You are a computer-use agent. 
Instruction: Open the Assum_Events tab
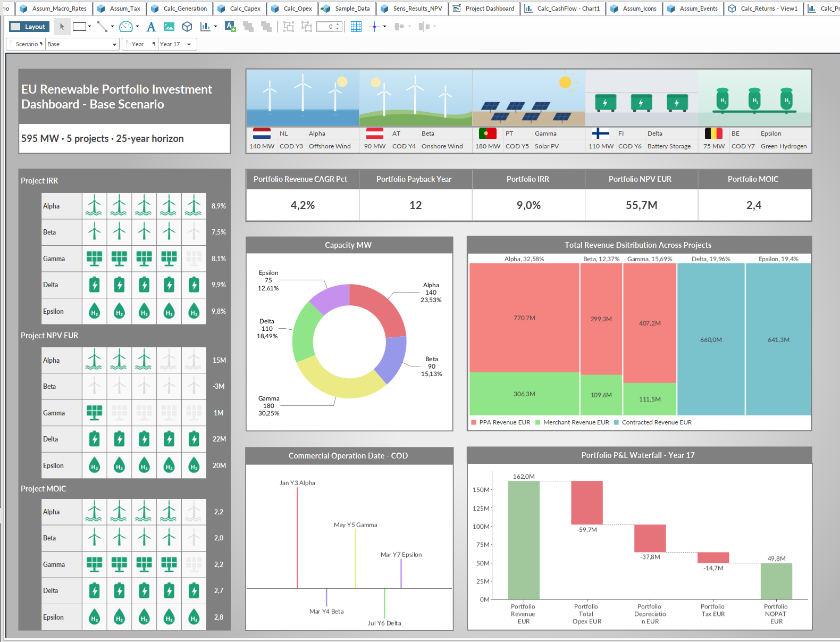693,9
